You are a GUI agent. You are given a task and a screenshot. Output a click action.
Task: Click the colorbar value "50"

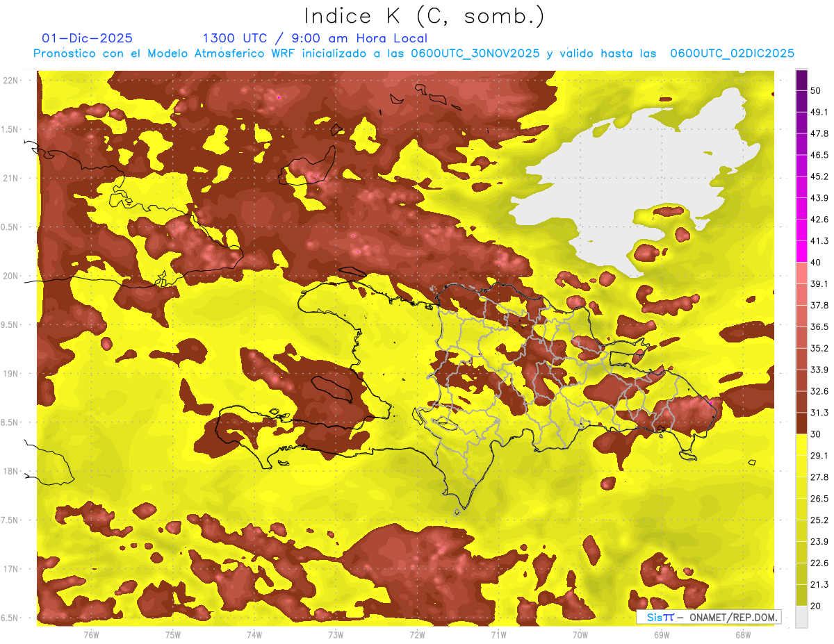[817, 90]
